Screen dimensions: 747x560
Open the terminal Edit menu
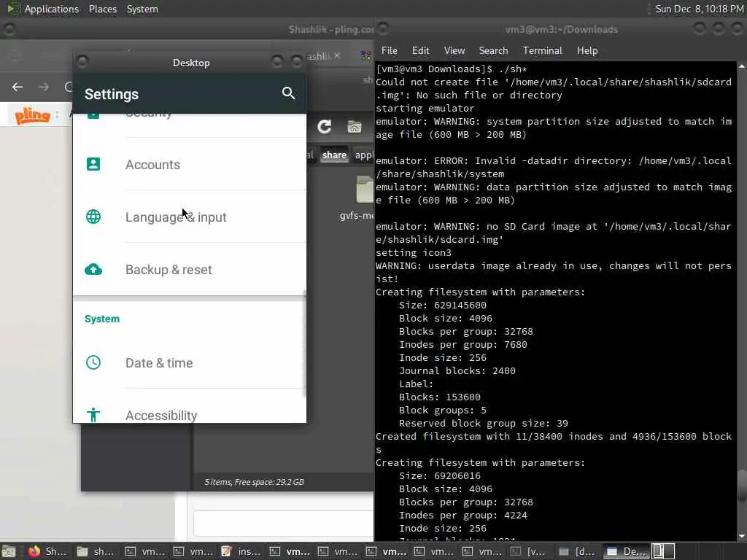[420, 50]
